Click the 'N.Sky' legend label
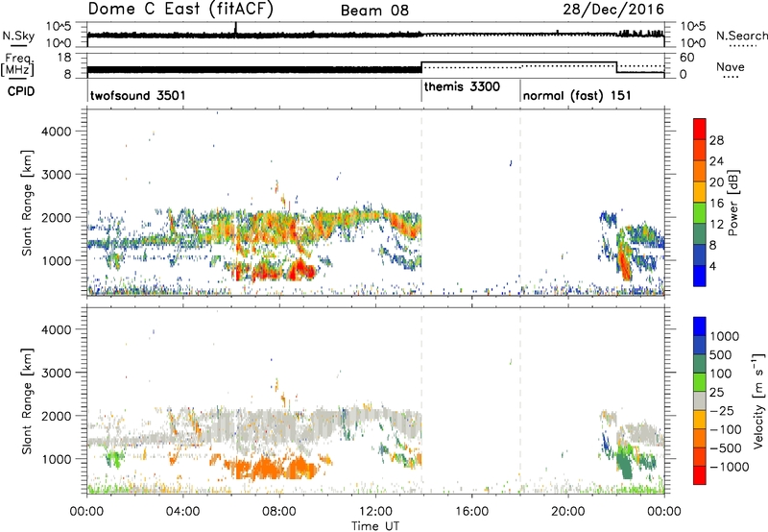This screenshot has height=532, width=768. (18, 36)
